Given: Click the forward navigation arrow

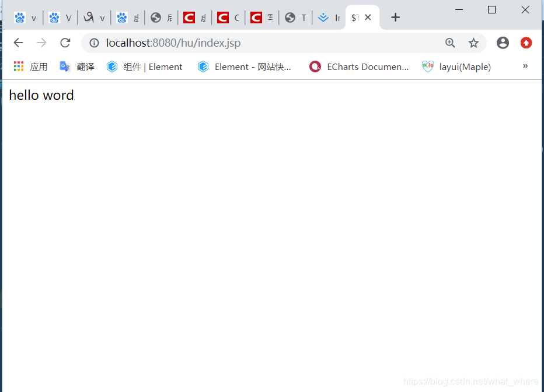Looking at the screenshot, I should pos(41,43).
